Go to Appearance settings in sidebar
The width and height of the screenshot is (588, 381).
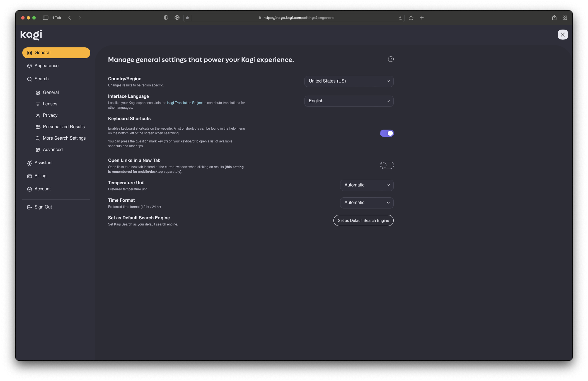[47, 66]
